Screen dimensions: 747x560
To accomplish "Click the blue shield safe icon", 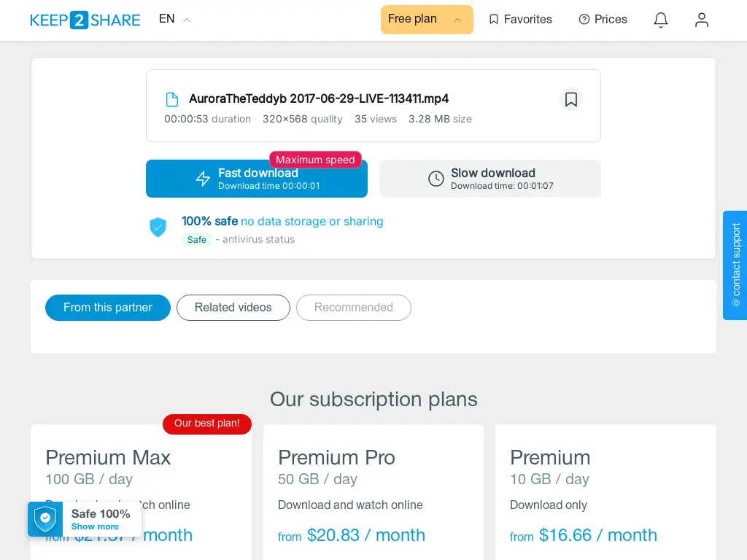I will pyautogui.click(x=158, y=227).
